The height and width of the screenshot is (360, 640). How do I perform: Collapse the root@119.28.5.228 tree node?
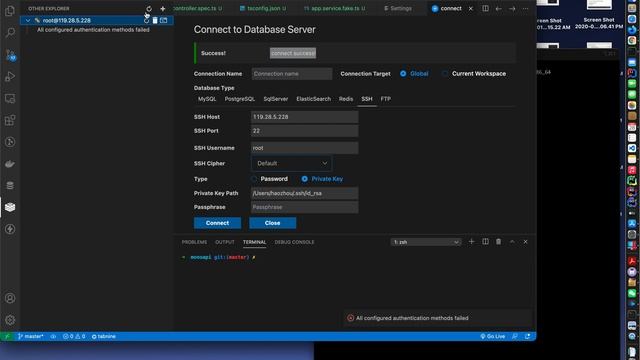[x=28, y=20]
